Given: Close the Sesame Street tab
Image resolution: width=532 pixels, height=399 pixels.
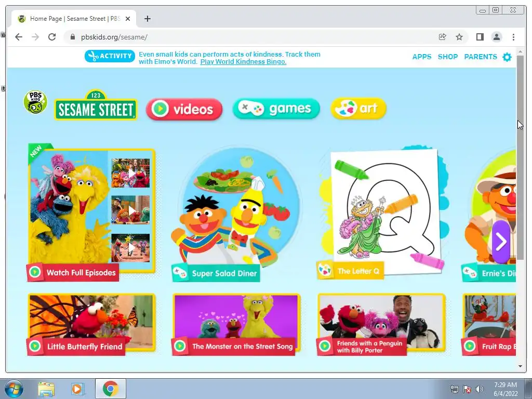Looking at the screenshot, I should [x=128, y=19].
